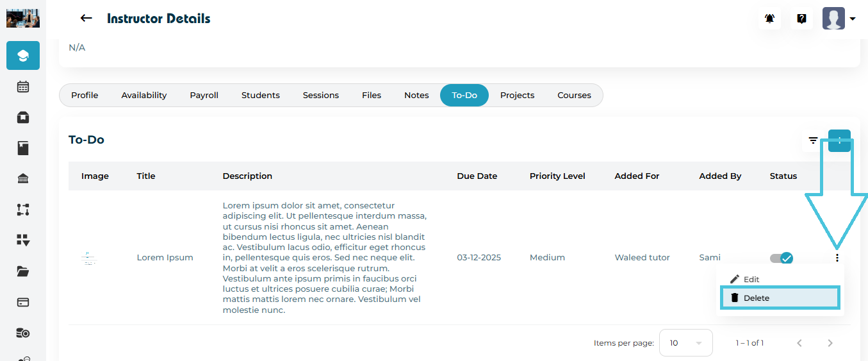Click the filter icon in To-Do header
Image resolution: width=868 pixels, height=361 pixels.
[813, 140]
